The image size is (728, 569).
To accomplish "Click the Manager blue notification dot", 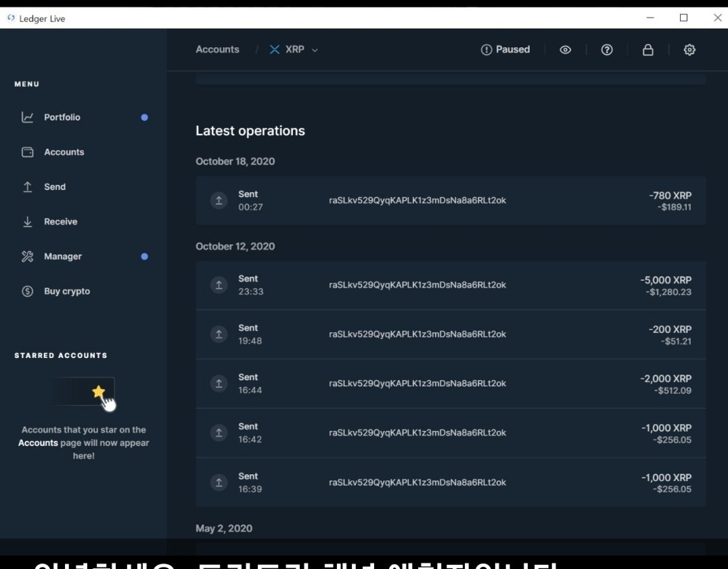I will tap(144, 256).
